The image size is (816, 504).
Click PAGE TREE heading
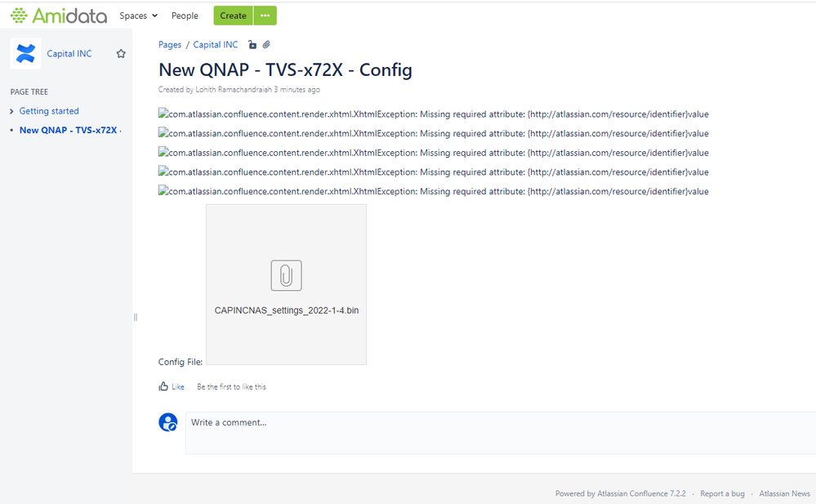(29, 91)
